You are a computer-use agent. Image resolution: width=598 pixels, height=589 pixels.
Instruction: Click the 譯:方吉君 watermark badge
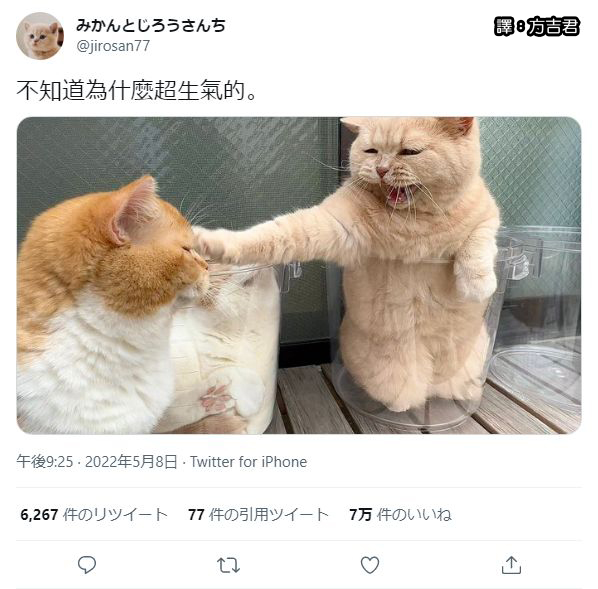(537, 27)
